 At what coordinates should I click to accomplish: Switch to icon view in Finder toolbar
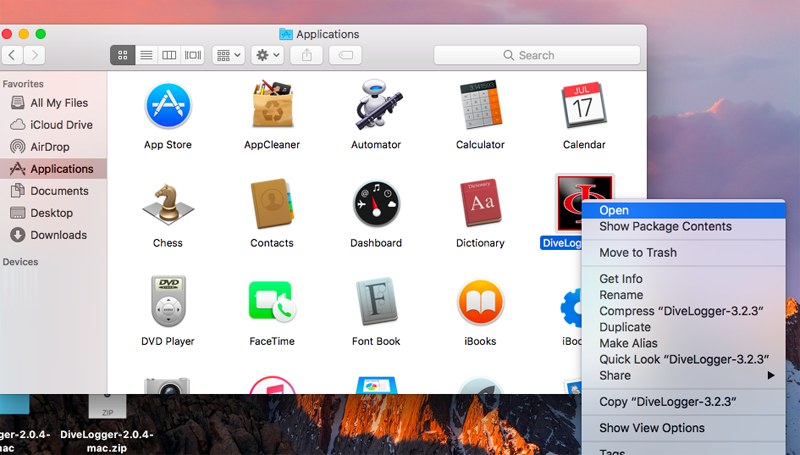(x=122, y=55)
